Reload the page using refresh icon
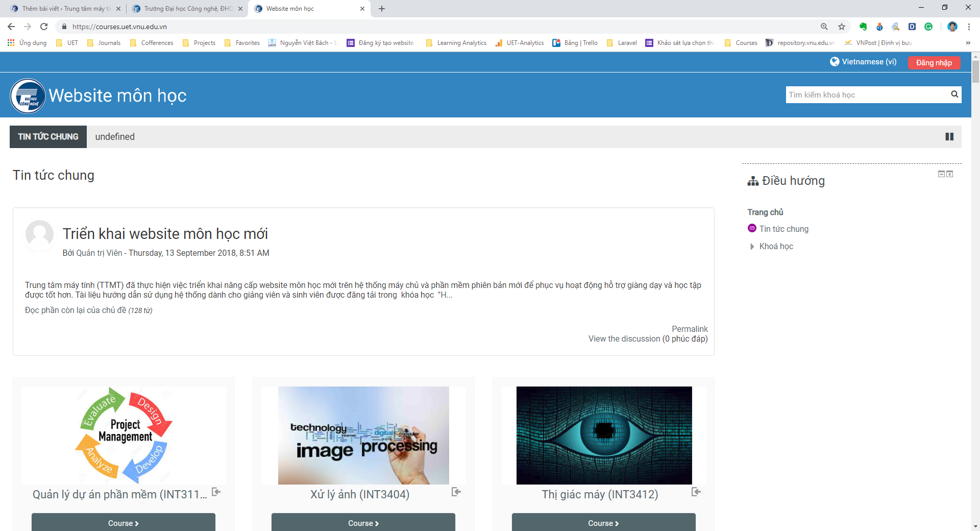This screenshot has width=980, height=531. tap(44, 27)
